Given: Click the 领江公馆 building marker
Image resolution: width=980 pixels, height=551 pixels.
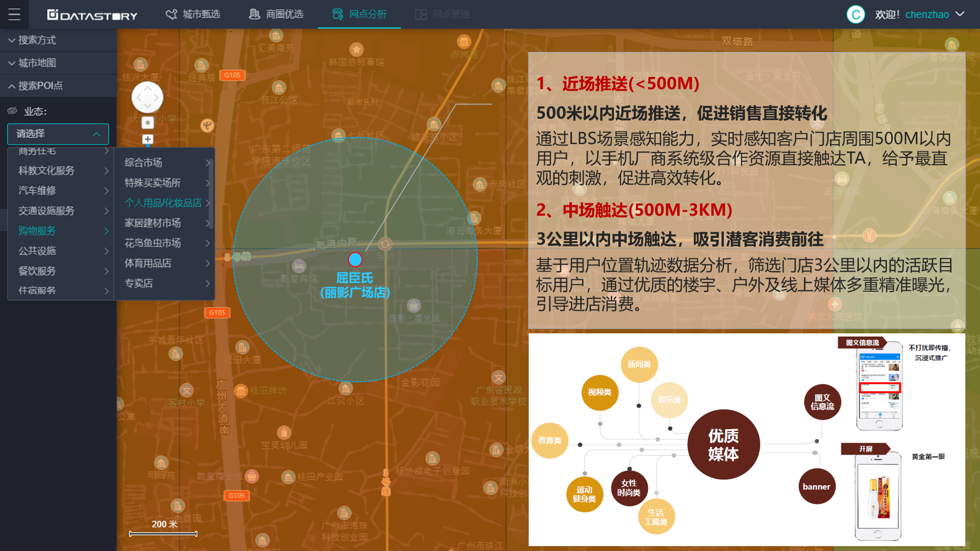Looking at the screenshot, I should 279,88.
